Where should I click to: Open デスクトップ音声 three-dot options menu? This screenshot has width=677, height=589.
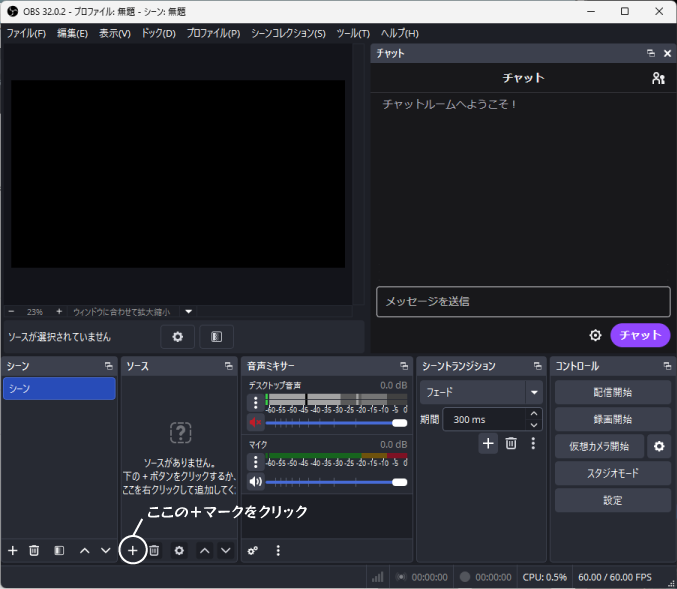coord(256,403)
